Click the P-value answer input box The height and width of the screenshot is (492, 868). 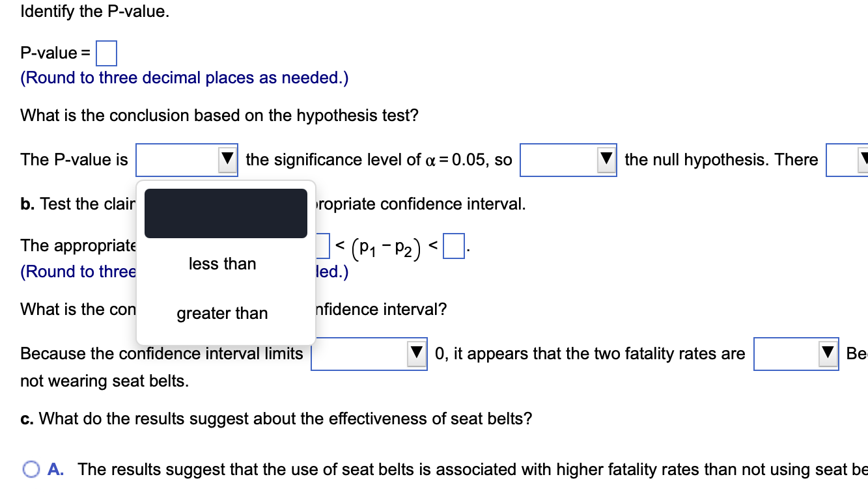(x=107, y=53)
